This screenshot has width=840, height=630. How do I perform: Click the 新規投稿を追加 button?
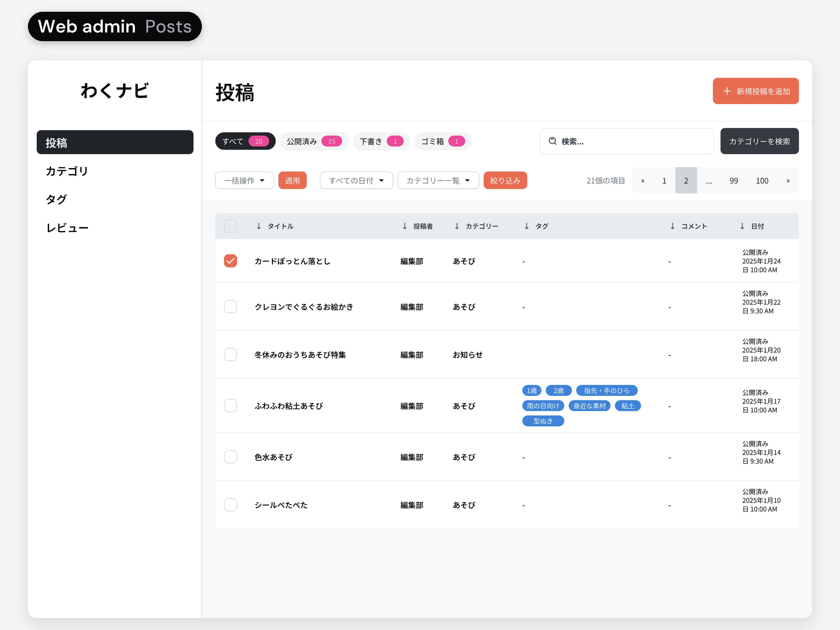pyautogui.click(x=756, y=91)
